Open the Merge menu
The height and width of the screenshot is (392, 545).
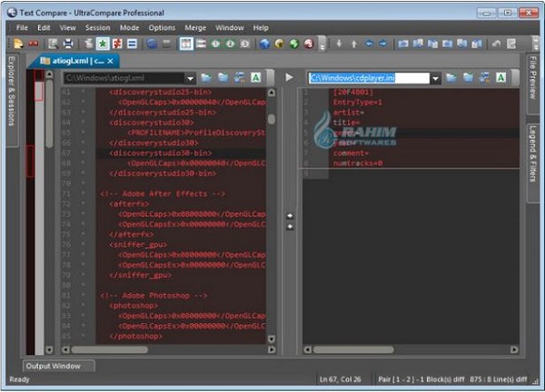pos(197,28)
